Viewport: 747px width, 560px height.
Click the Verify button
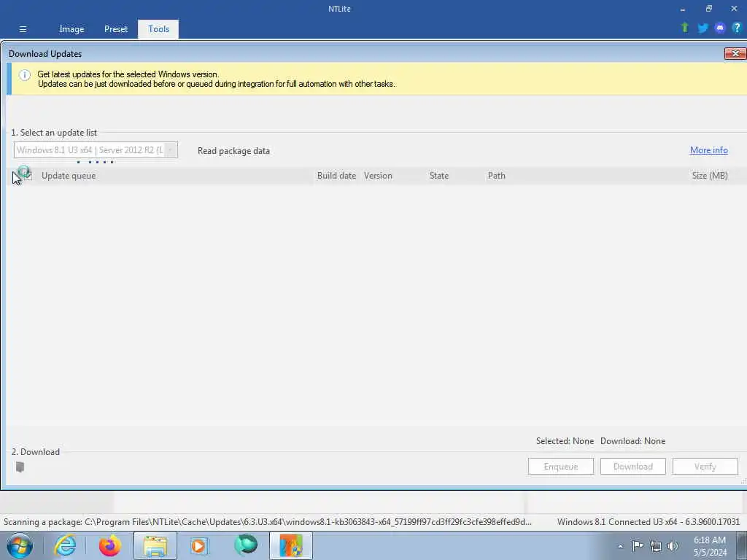tap(705, 466)
